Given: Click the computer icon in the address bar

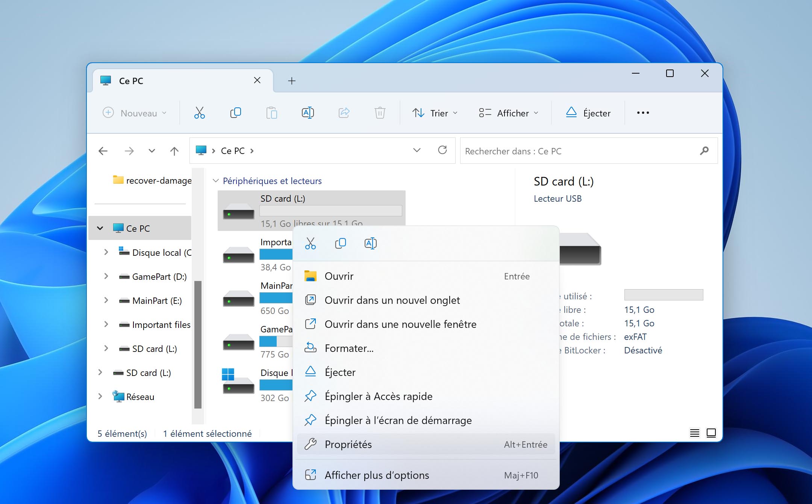Looking at the screenshot, I should tap(201, 151).
